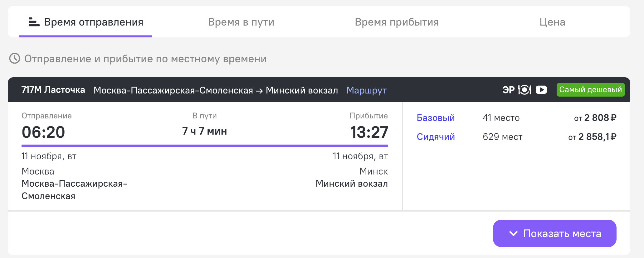Click the chevron icon on Показать места
The height and width of the screenshot is (258, 644).
point(513,233)
